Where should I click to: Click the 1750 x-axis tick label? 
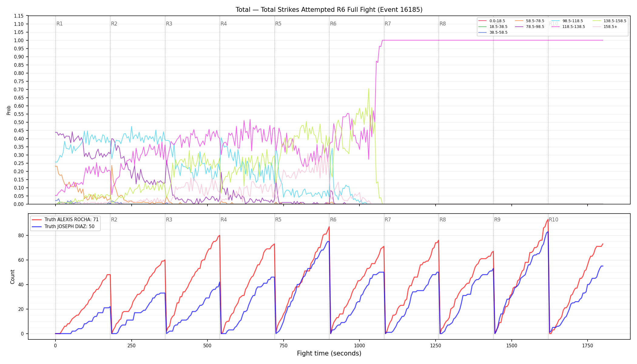pyautogui.click(x=588, y=345)
